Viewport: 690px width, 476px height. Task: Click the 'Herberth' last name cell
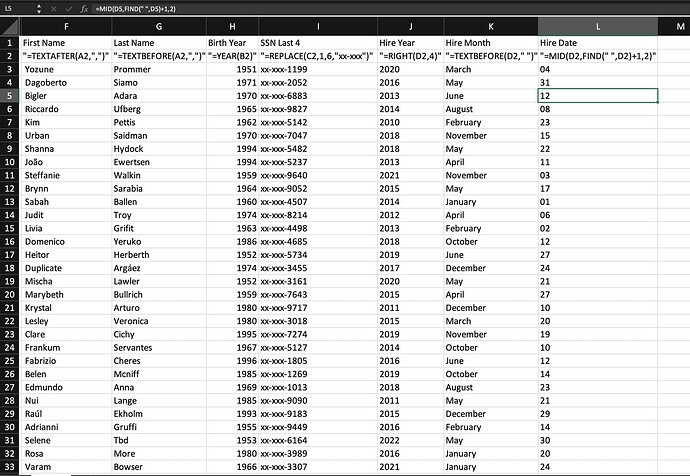point(159,255)
